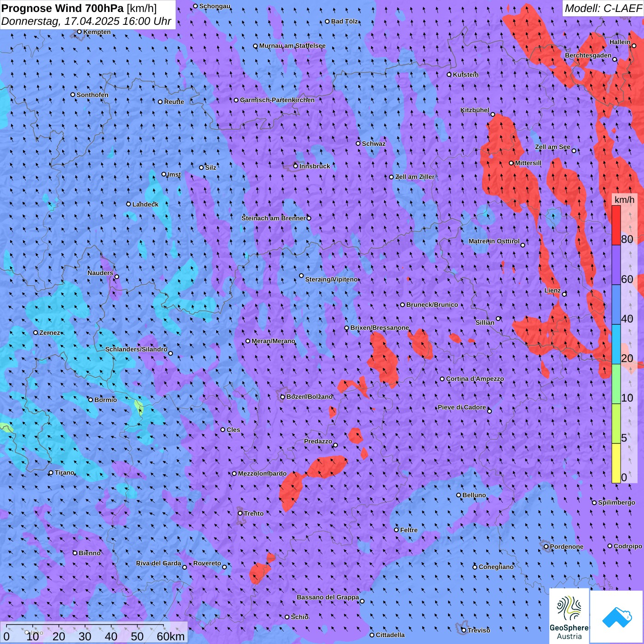Choose the cyan legend swatch between 20 and 40

coord(616,344)
